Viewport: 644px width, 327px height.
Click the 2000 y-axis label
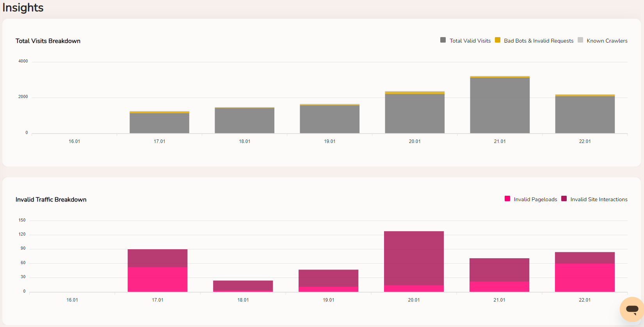point(23,96)
